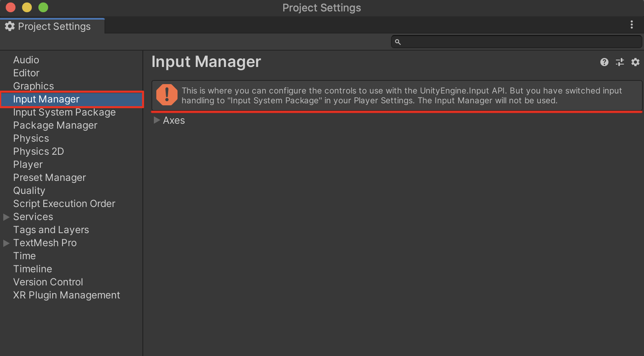This screenshot has height=356, width=644.
Task: Open Physics 2D settings
Action: (38, 151)
